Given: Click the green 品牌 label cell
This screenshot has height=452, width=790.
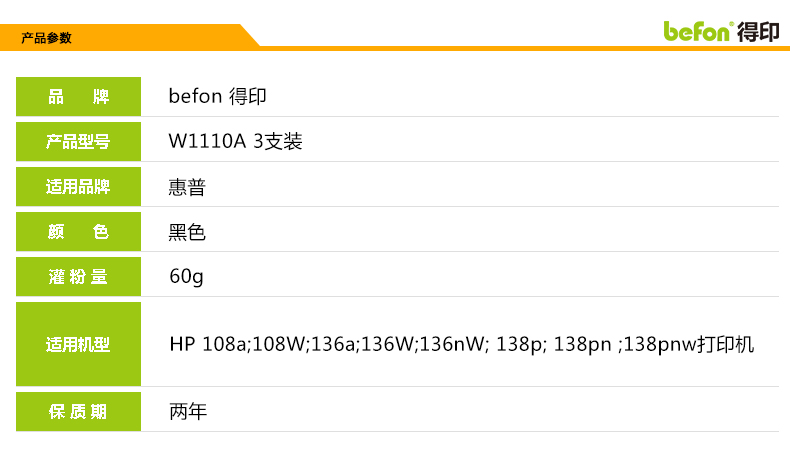Looking at the screenshot, I should [78, 97].
